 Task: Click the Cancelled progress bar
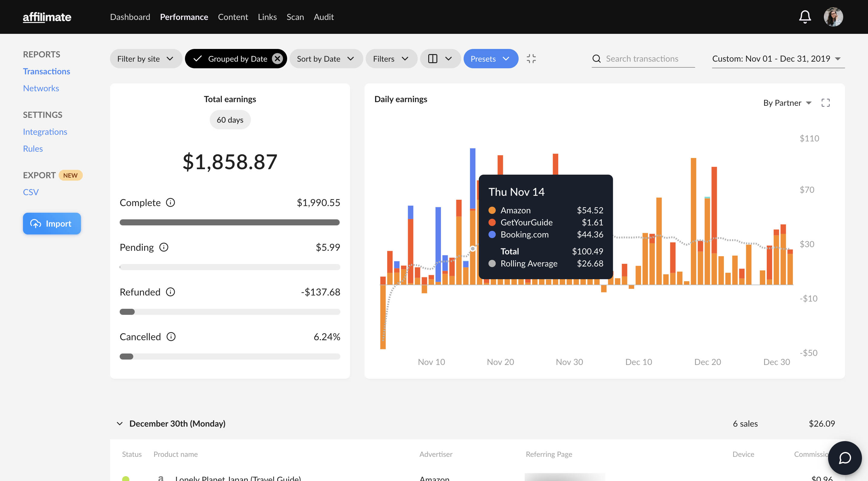pyautogui.click(x=230, y=357)
